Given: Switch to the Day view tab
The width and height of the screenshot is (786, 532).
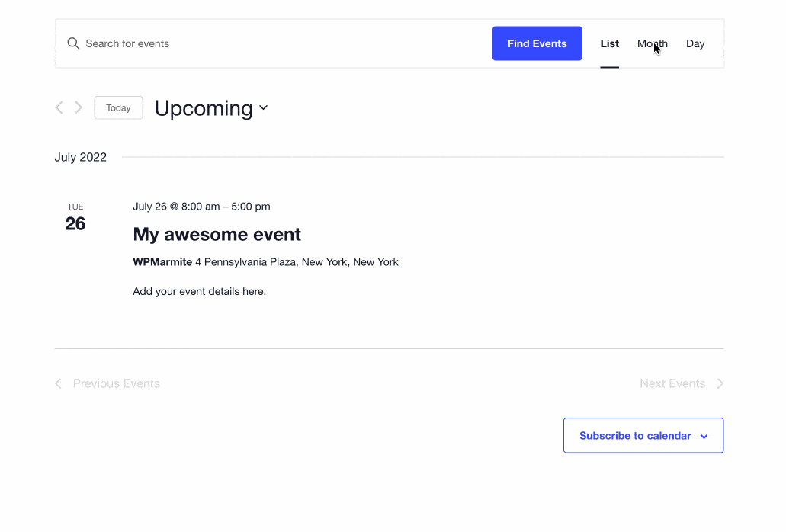Looking at the screenshot, I should (x=695, y=43).
